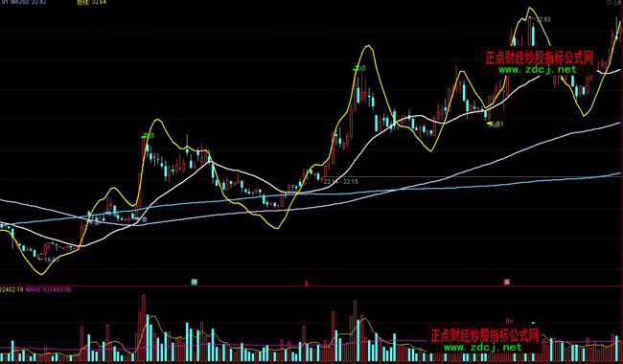The image size is (623, 364).
Task: Open the www.zdcj.net link in the upper watermark
Action: 537,70
